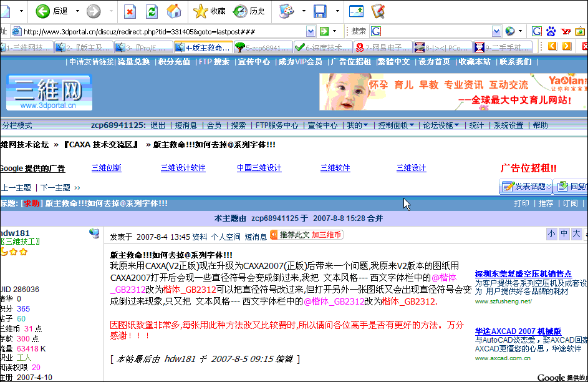Expand the 论坛设施 menu dropdown

(x=457, y=125)
